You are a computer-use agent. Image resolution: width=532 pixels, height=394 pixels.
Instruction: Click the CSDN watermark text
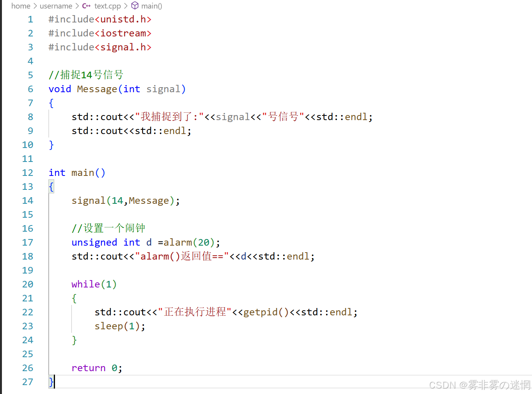pyautogui.click(x=479, y=385)
